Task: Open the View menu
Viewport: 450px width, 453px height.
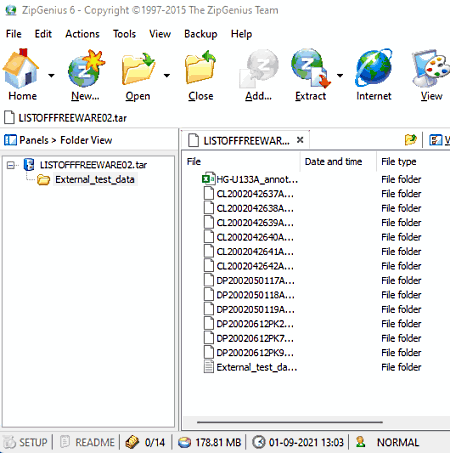Action: click(x=160, y=34)
